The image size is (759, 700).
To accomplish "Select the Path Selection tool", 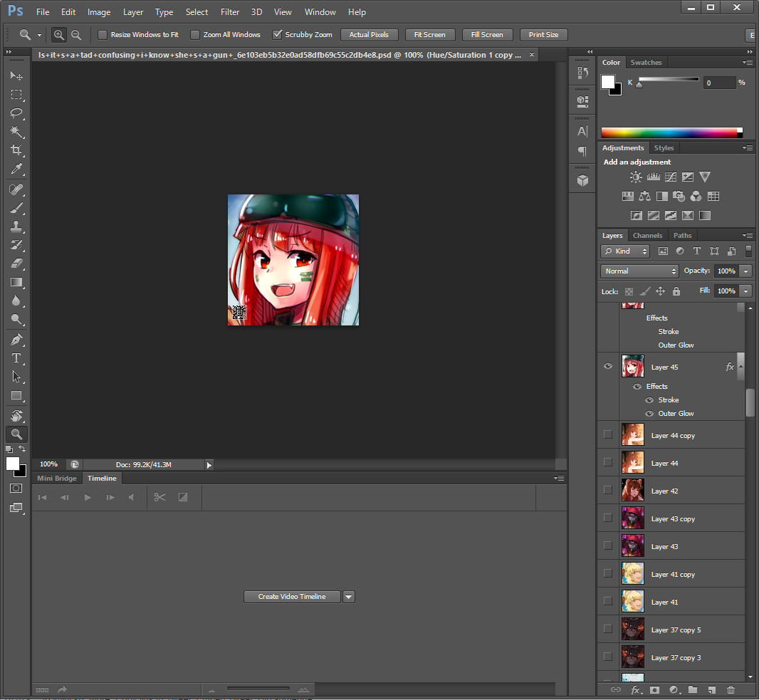I will 16,377.
